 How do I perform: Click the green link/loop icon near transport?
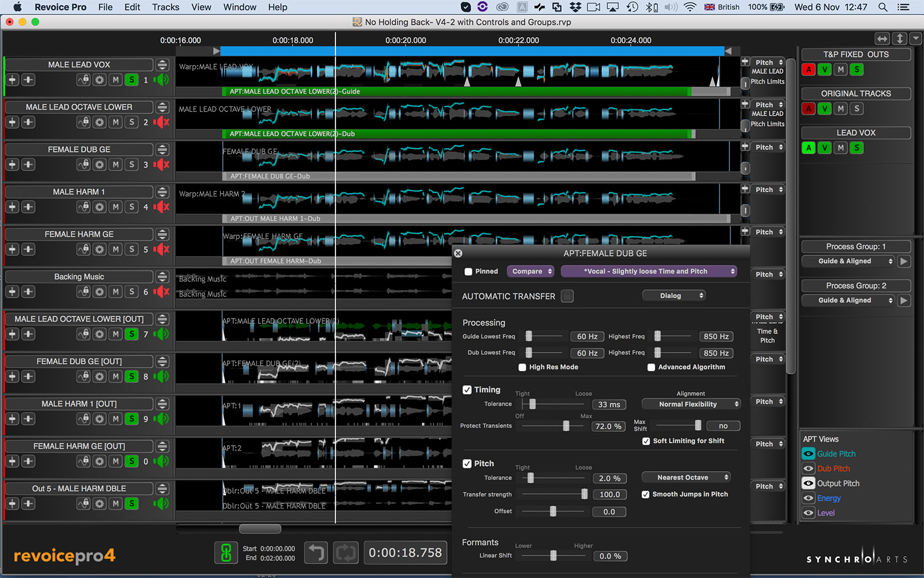[226, 553]
